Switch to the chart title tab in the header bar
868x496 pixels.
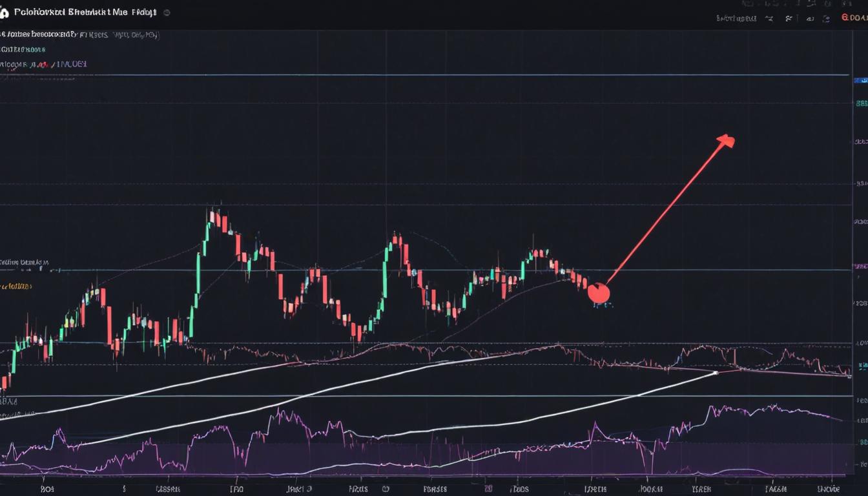pos(84,12)
